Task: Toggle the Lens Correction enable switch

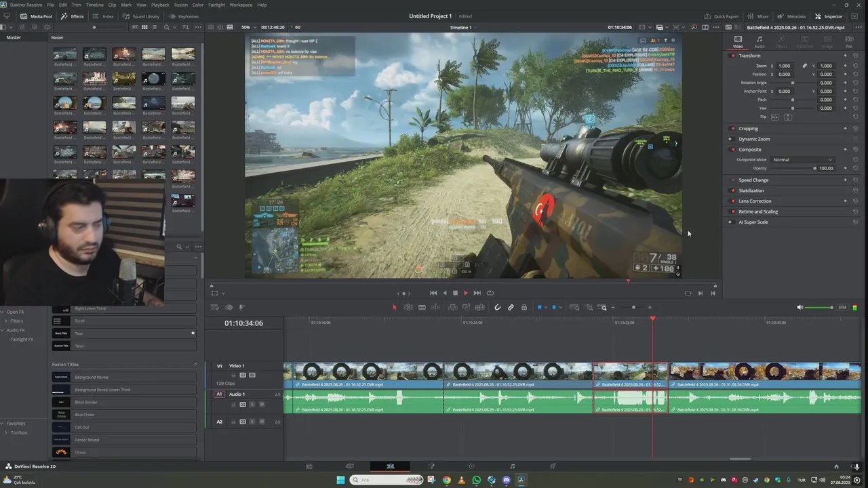Action: point(731,201)
